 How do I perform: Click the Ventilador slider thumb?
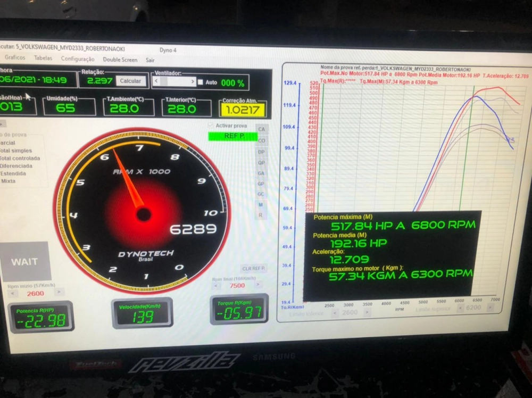[x=164, y=81]
